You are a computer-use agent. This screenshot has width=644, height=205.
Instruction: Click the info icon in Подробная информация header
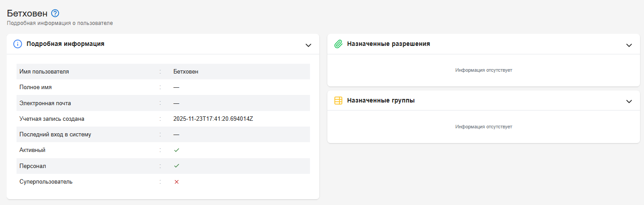click(x=18, y=44)
